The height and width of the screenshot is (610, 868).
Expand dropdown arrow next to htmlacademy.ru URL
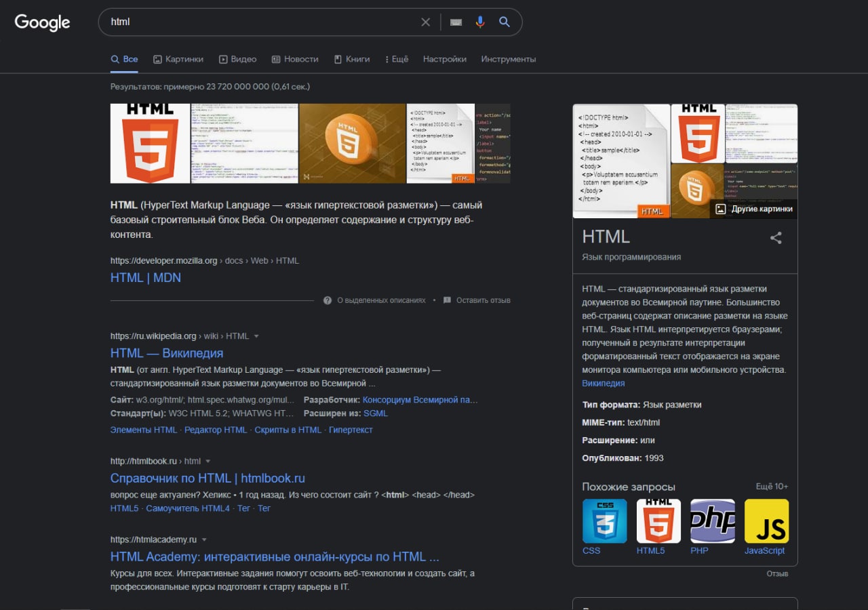click(204, 540)
